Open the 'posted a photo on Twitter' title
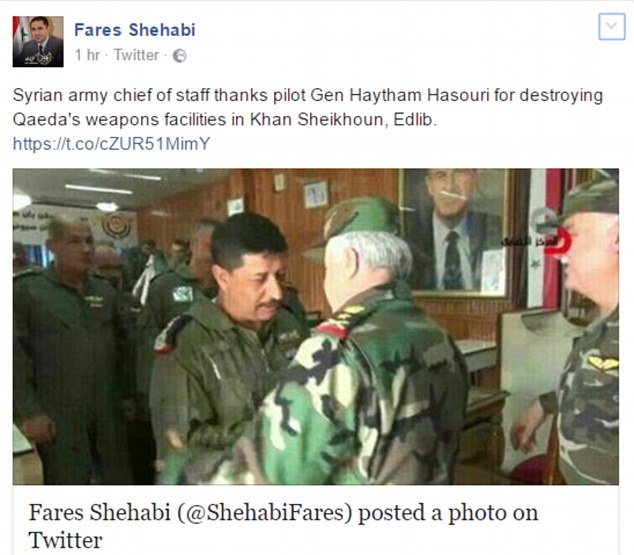This screenshot has width=634, height=555. tap(283, 526)
